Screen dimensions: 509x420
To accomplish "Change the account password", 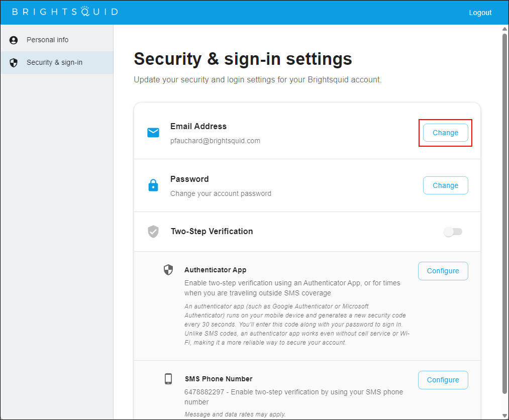I will pyautogui.click(x=445, y=185).
